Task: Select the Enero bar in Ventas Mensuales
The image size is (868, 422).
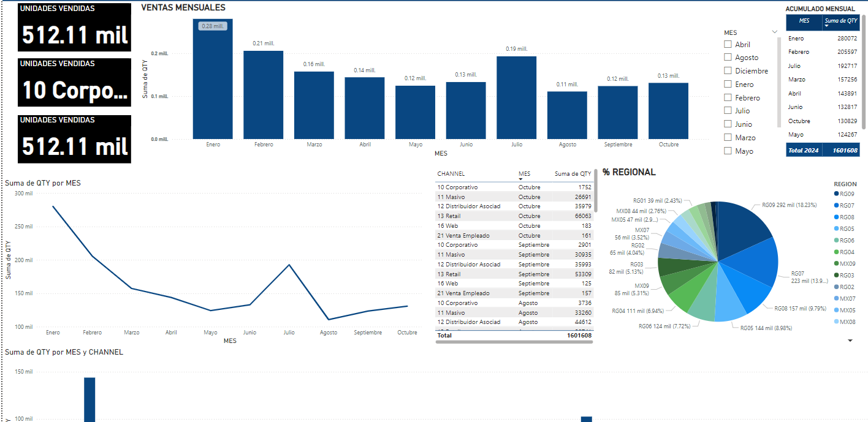Action: [x=213, y=78]
